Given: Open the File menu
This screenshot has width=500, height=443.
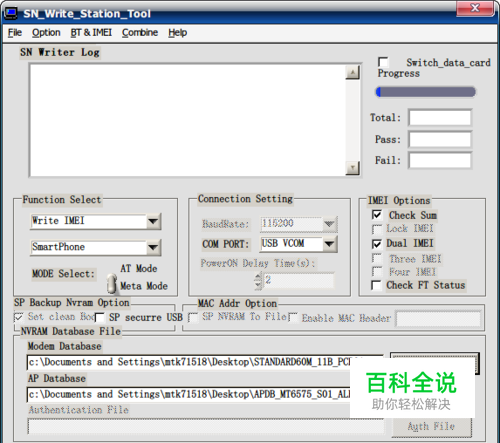Looking at the screenshot, I should (15, 33).
